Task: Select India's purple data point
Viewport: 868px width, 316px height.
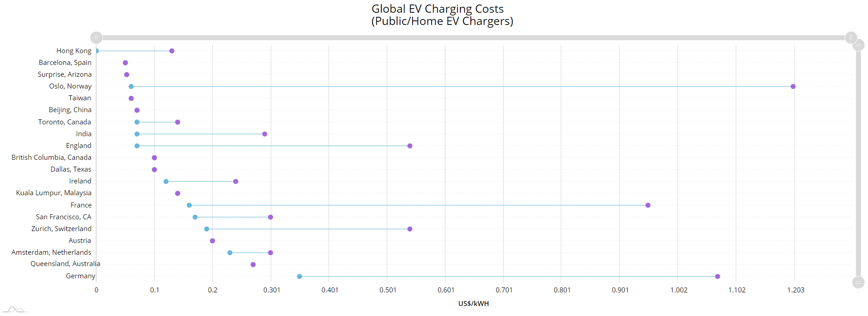Action: 265,134
